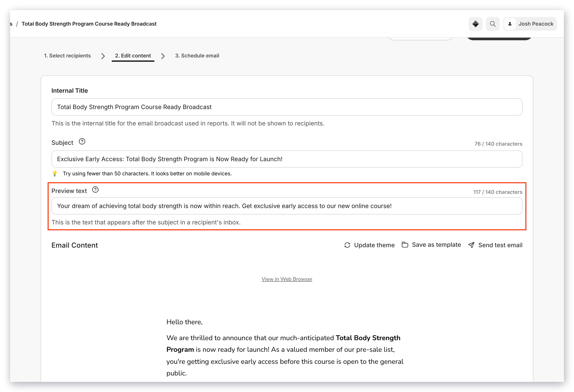Click the 117 / 140 characters counter
The width and height of the screenshot is (574, 392).
coord(498,192)
